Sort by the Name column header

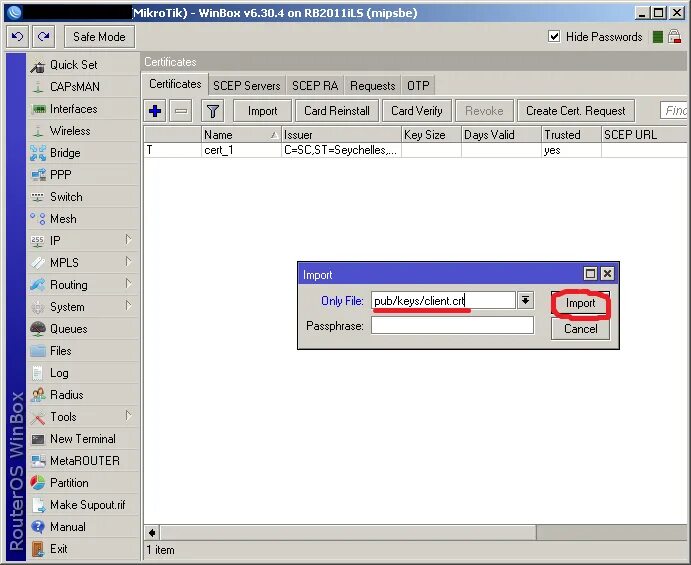(241, 135)
